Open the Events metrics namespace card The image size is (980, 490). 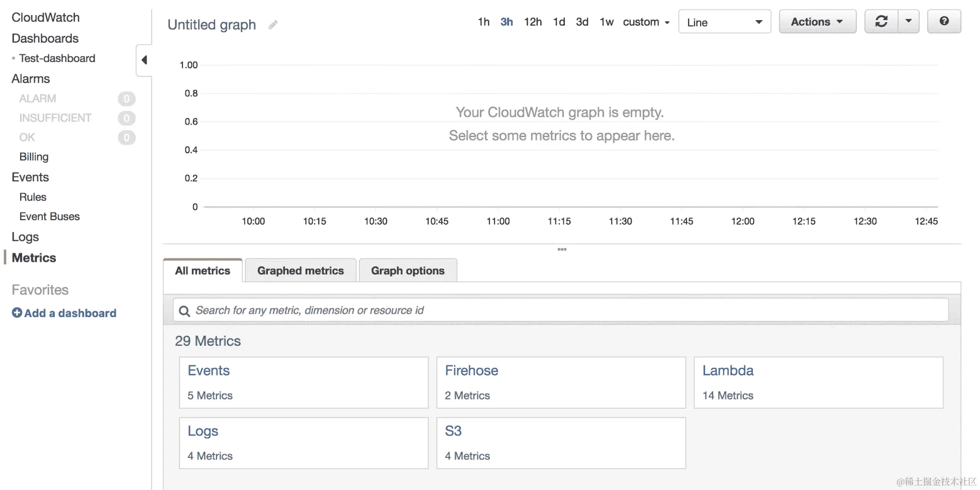tap(304, 382)
